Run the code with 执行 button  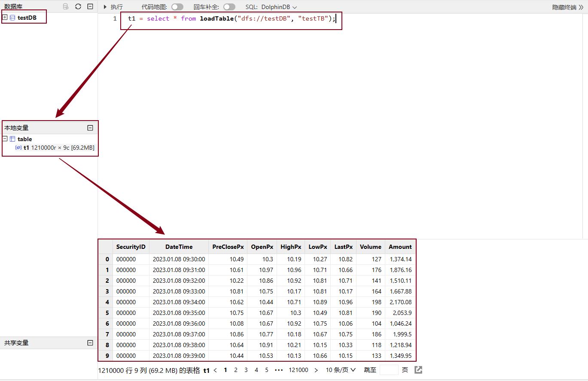113,7
